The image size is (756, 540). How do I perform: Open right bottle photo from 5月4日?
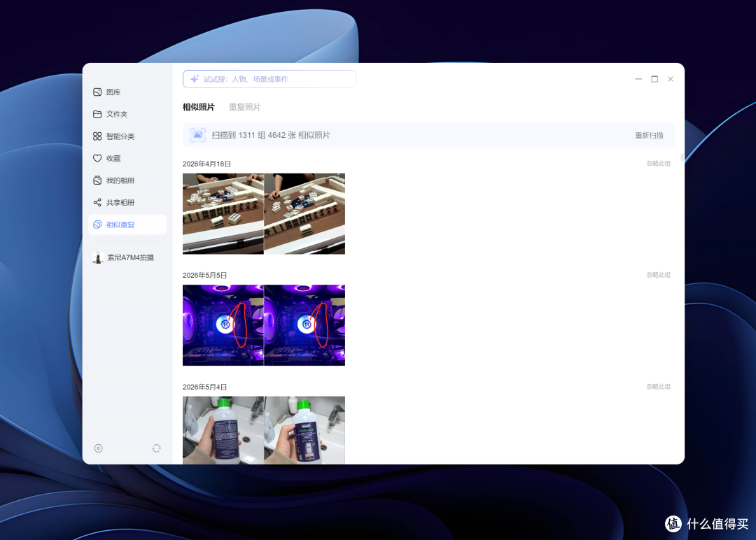(304, 430)
